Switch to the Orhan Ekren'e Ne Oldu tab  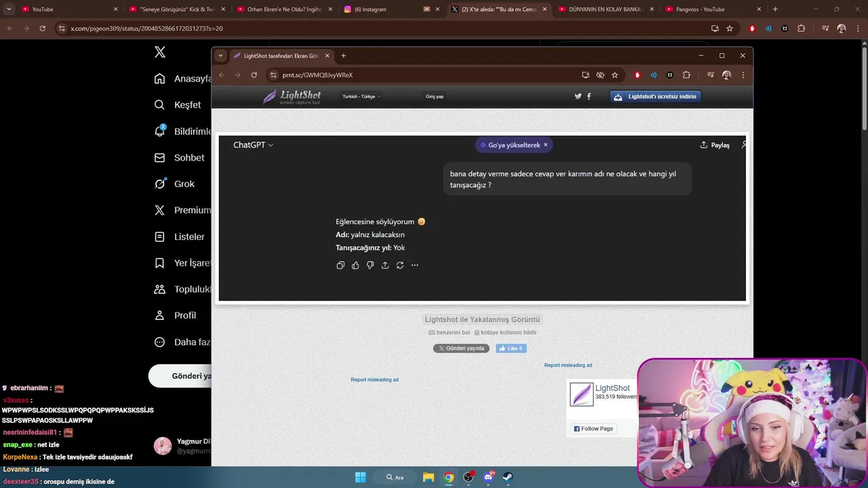(x=285, y=9)
